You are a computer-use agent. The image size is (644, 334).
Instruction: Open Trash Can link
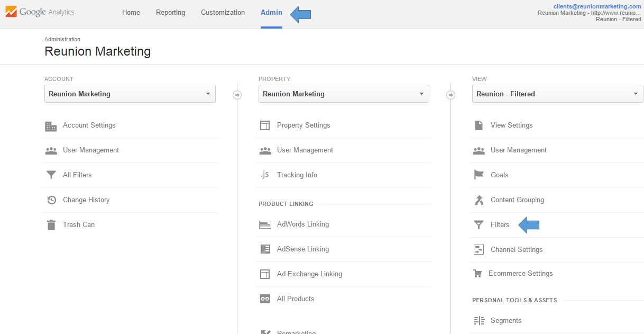point(79,225)
